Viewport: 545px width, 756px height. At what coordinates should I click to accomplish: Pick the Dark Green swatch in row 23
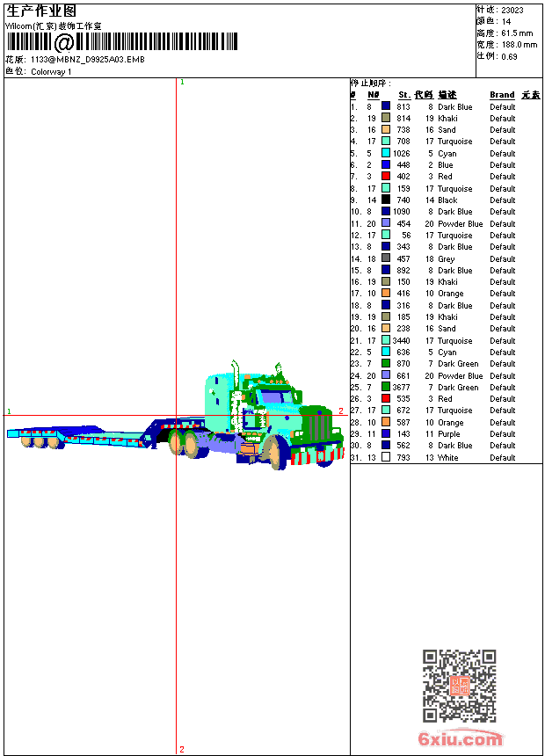(386, 364)
